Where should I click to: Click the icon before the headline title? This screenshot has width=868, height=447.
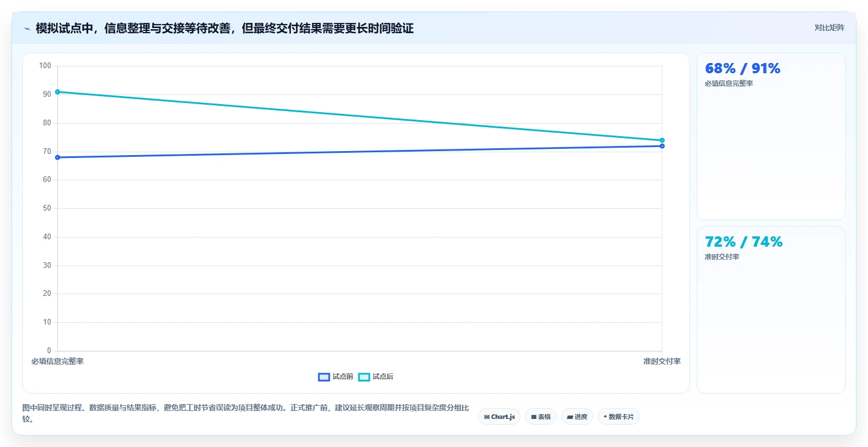(x=27, y=29)
